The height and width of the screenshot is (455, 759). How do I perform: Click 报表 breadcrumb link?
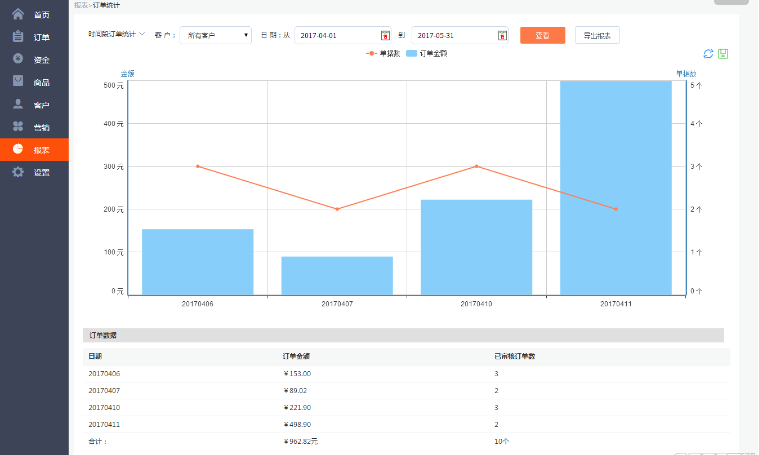tap(80, 5)
